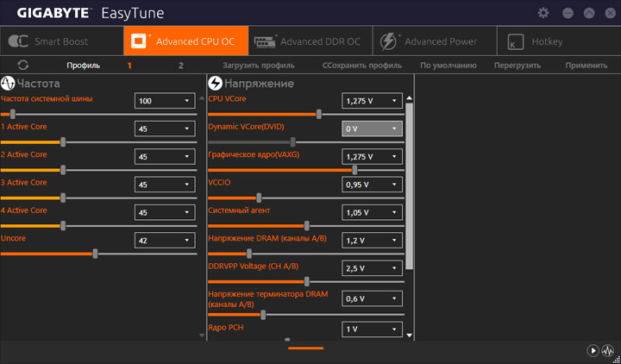This screenshot has height=364, width=621.
Task: Click frequency panel scroll up arrow
Action: pyautogui.click(x=202, y=97)
